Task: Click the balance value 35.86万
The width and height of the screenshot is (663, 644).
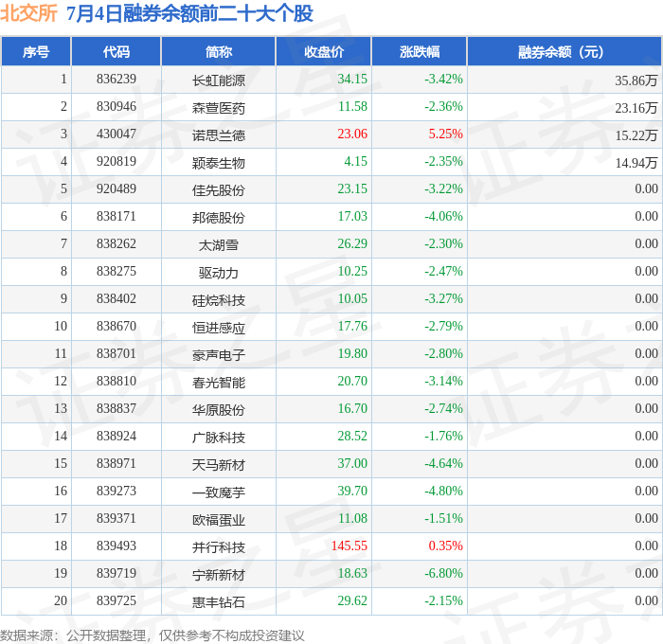Action: (x=636, y=80)
